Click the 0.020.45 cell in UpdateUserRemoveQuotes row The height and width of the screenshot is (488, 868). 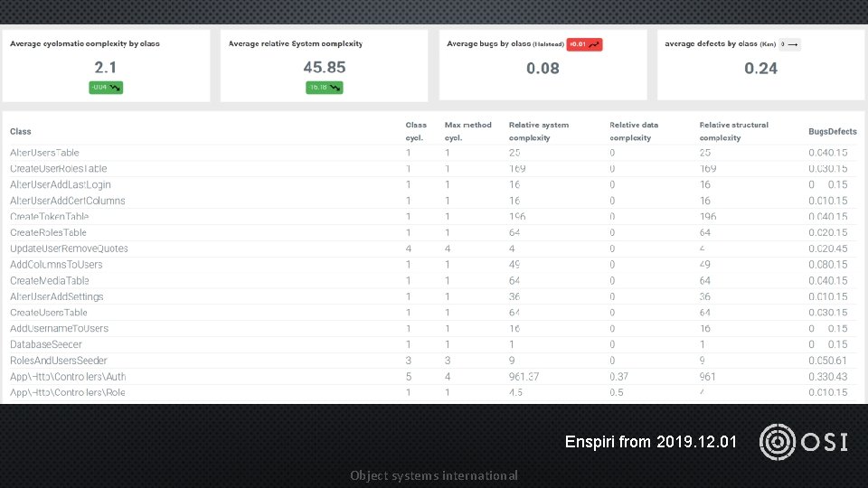(x=827, y=249)
